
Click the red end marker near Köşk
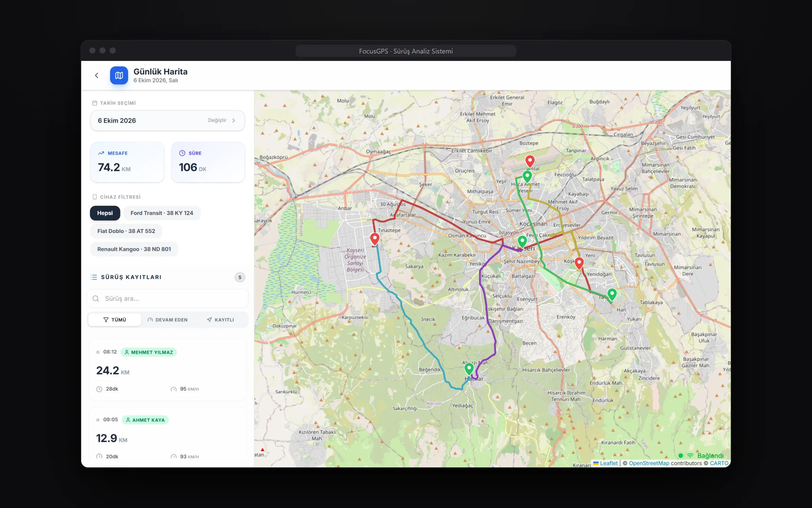[579, 263]
